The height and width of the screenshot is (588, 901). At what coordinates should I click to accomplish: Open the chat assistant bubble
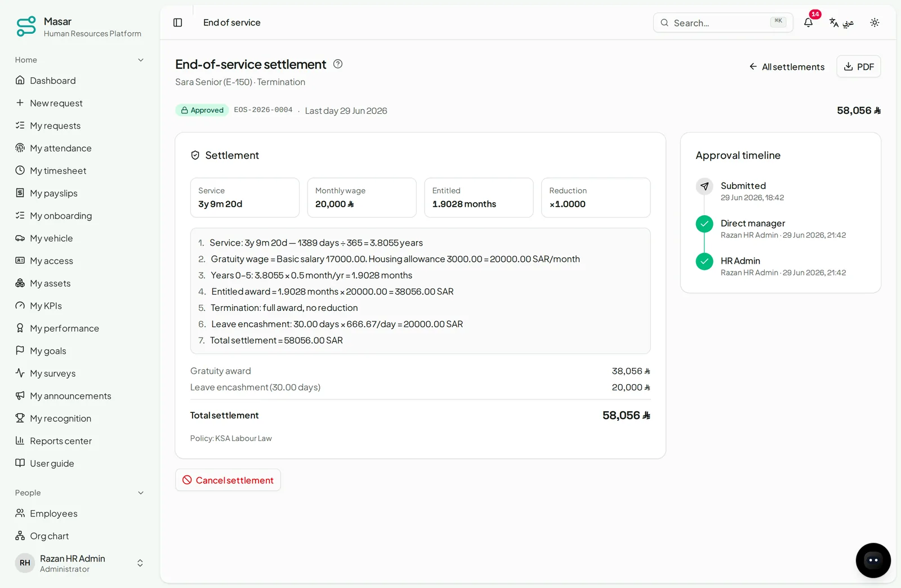(x=873, y=560)
